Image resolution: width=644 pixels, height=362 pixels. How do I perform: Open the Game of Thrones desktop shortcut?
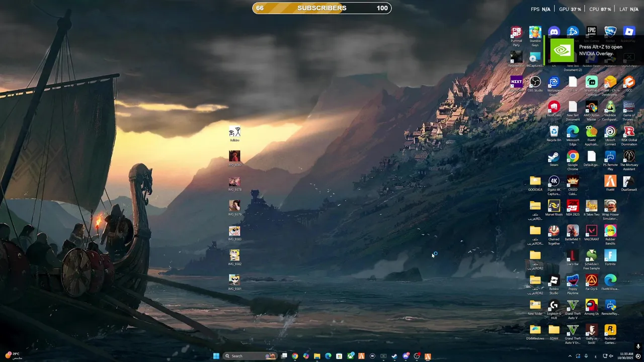pyautogui.click(x=629, y=111)
